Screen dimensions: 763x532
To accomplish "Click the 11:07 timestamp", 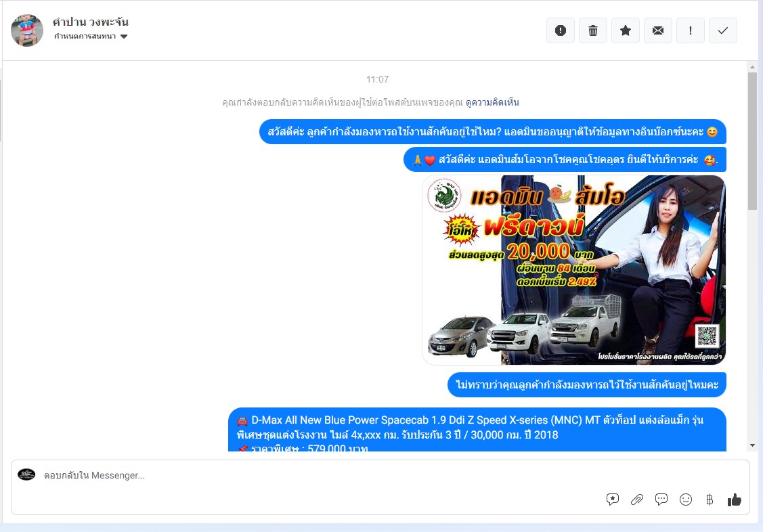I will tap(378, 79).
